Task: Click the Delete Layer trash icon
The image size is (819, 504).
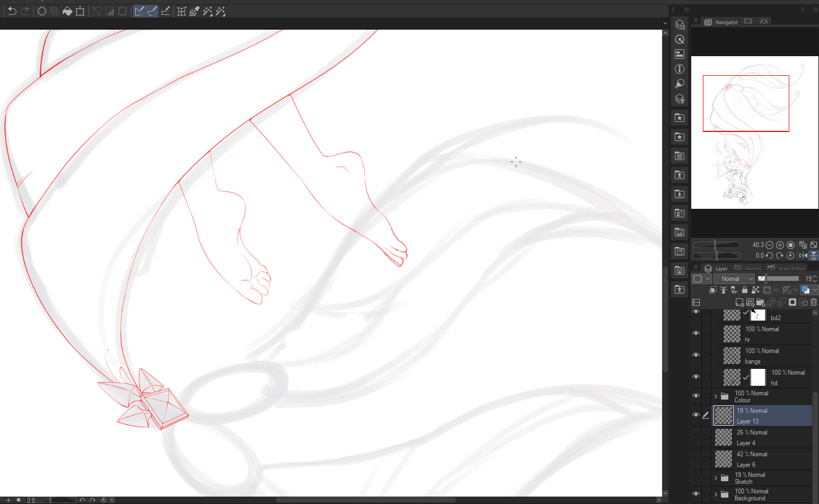Action: (x=814, y=303)
